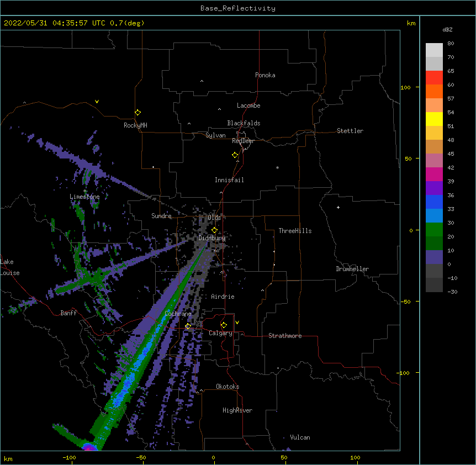Select the purple 36–39 dBZ swatch
This screenshot has height=465, width=476.
(434, 188)
